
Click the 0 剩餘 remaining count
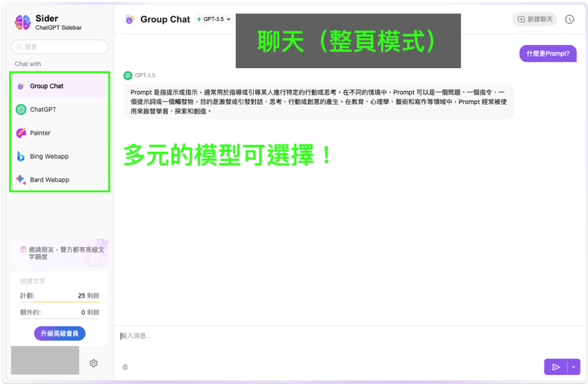point(91,312)
